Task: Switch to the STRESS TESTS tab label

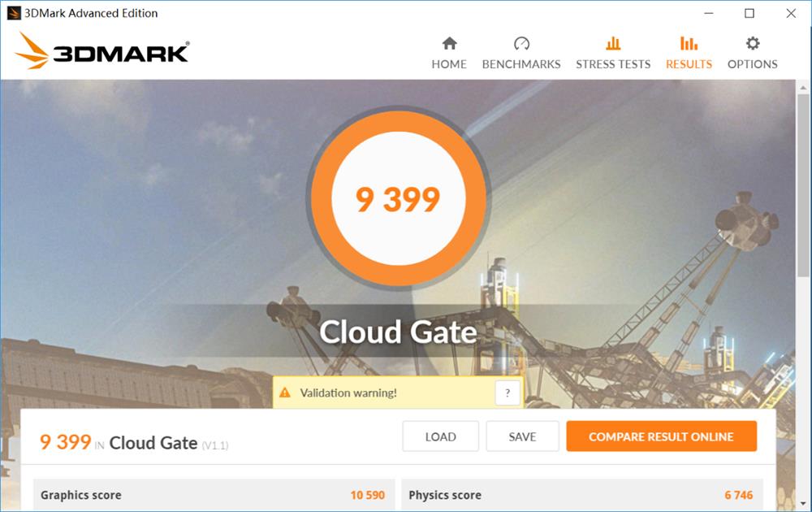Action: point(613,64)
